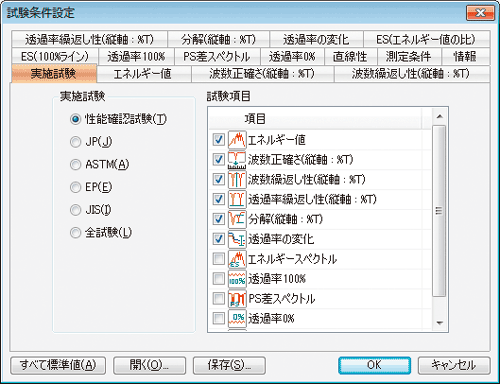Select the 実施試験 tab
The width and height of the screenshot is (500, 384).
[54, 73]
